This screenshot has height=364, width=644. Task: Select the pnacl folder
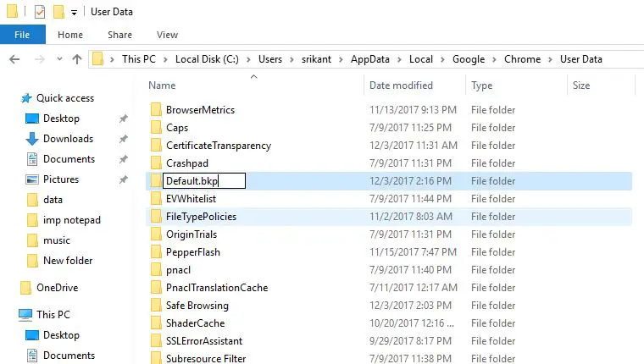pyautogui.click(x=178, y=270)
